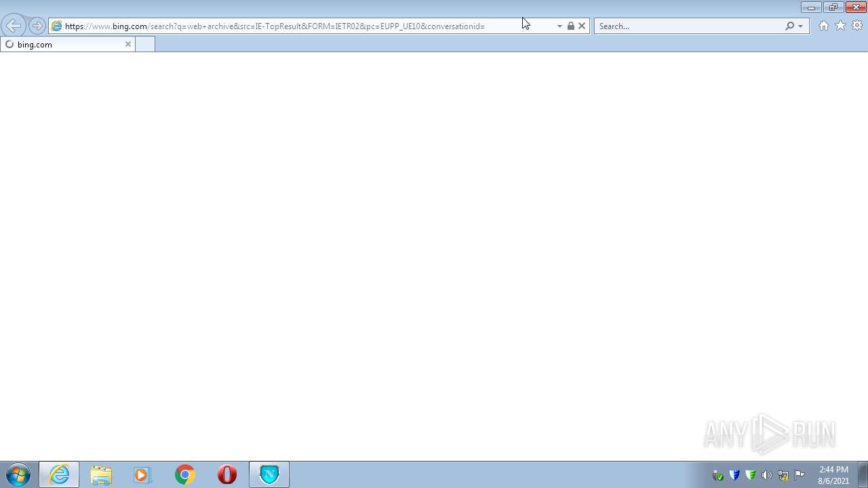Open Google Chrome from the taskbar
868x488 pixels.
(x=184, y=474)
